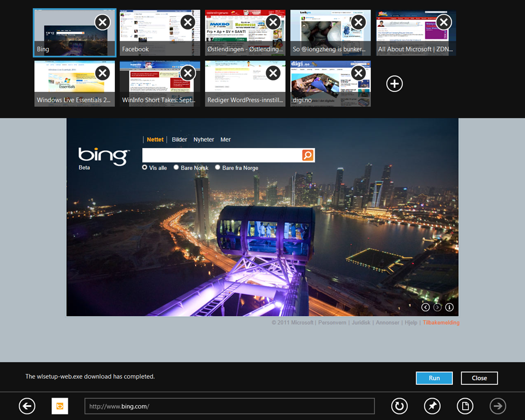Close the All About Microsoft ZDNet tab
Viewport: 525px width, 420px height.
click(444, 22)
